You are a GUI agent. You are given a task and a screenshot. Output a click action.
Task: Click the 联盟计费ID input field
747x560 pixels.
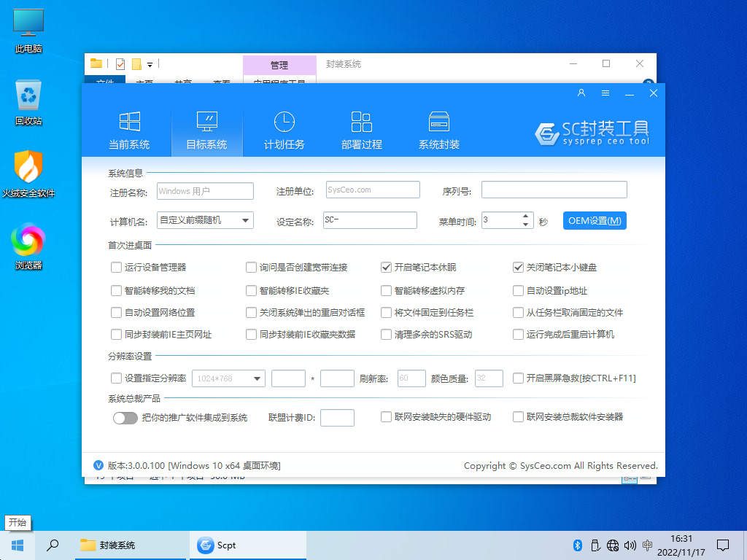pyautogui.click(x=337, y=418)
